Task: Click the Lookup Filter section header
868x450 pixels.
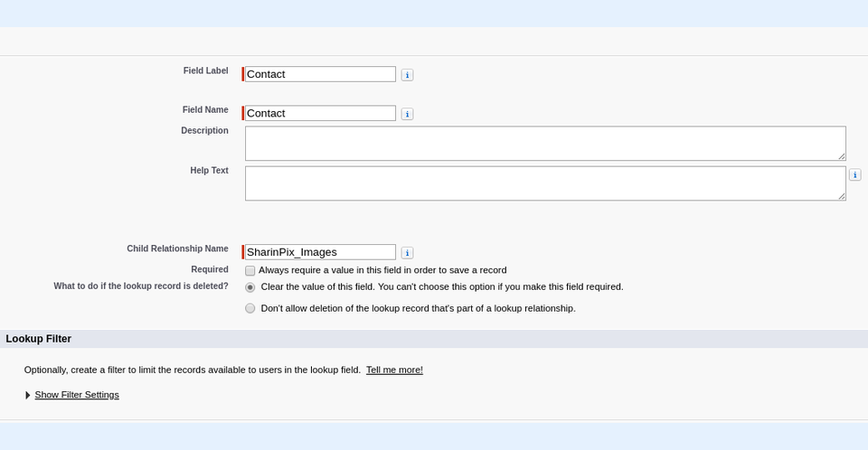Action: [39, 339]
